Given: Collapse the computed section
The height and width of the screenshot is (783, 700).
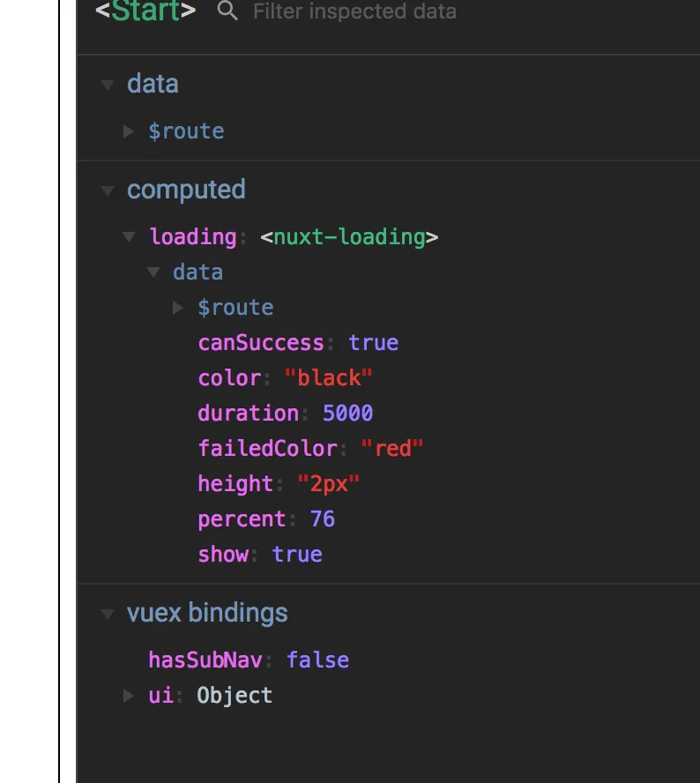Looking at the screenshot, I should coord(108,190).
